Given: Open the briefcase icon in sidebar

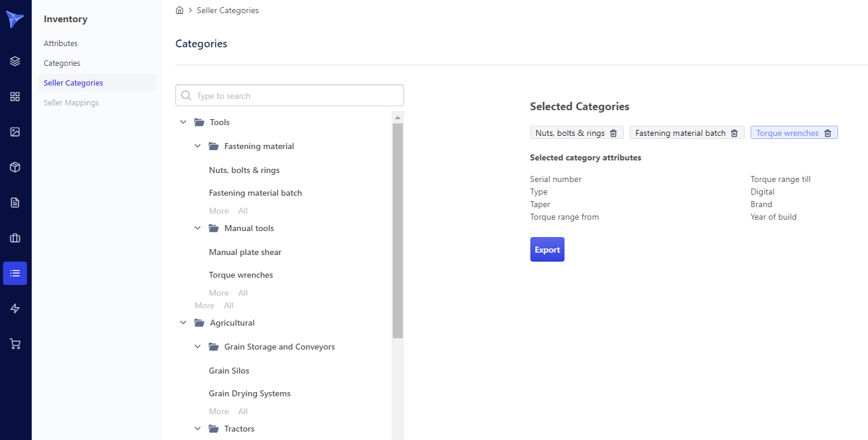Looking at the screenshot, I should [15, 238].
